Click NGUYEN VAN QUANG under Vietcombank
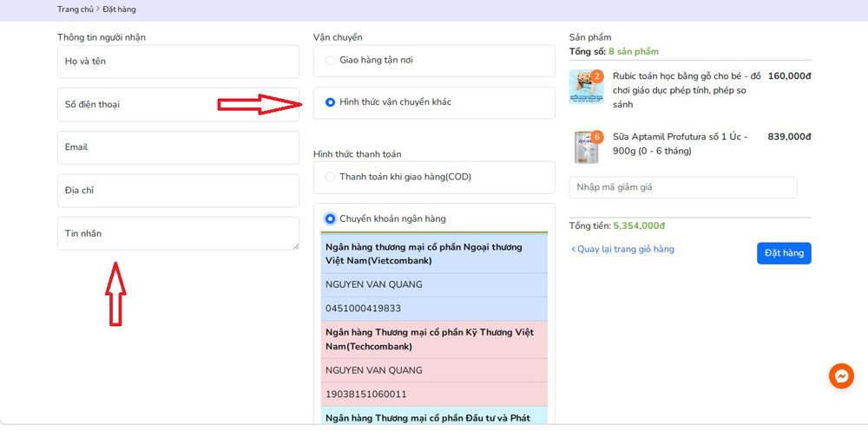This screenshot has height=437, width=868. [373, 284]
